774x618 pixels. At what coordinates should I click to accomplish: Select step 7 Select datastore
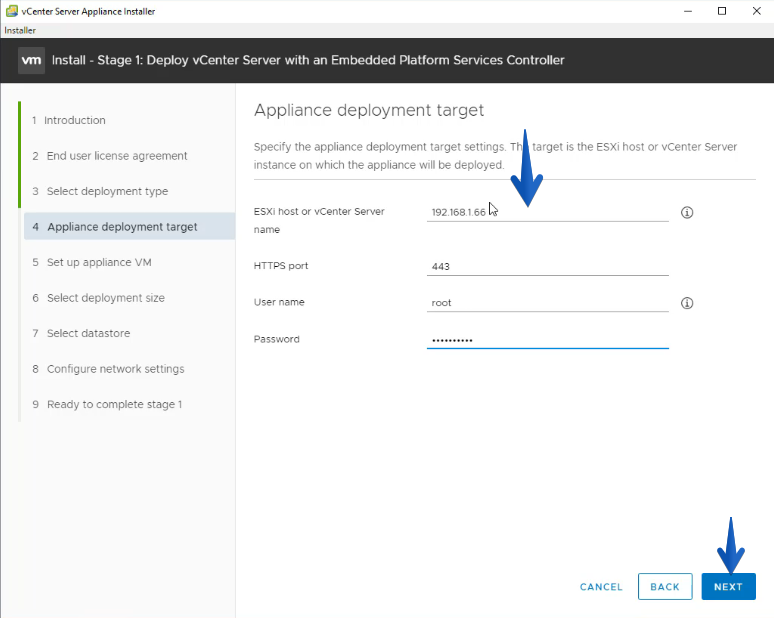click(81, 333)
